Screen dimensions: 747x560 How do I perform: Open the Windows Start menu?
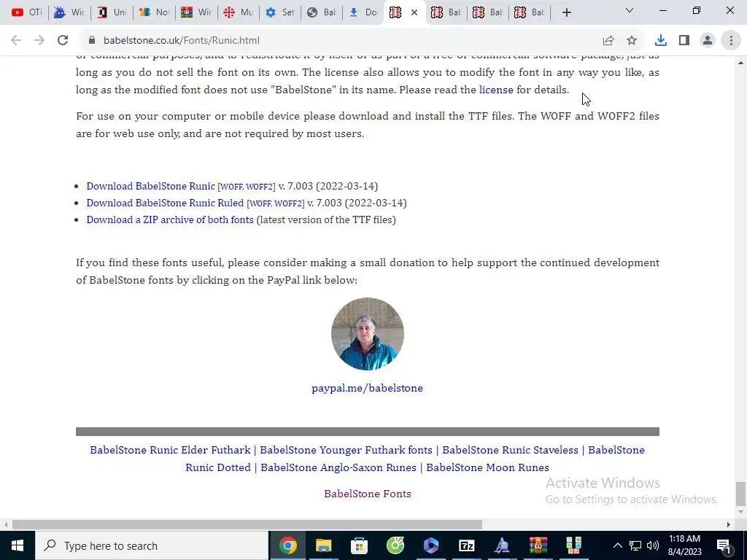pyautogui.click(x=18, y=545)
